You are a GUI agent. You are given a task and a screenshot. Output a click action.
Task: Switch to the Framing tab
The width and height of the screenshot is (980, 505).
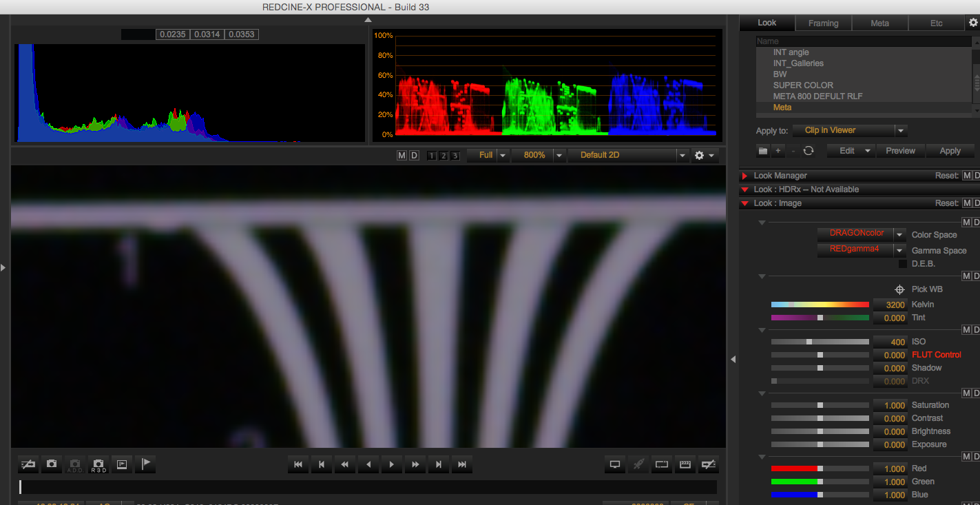pos(824,23)
